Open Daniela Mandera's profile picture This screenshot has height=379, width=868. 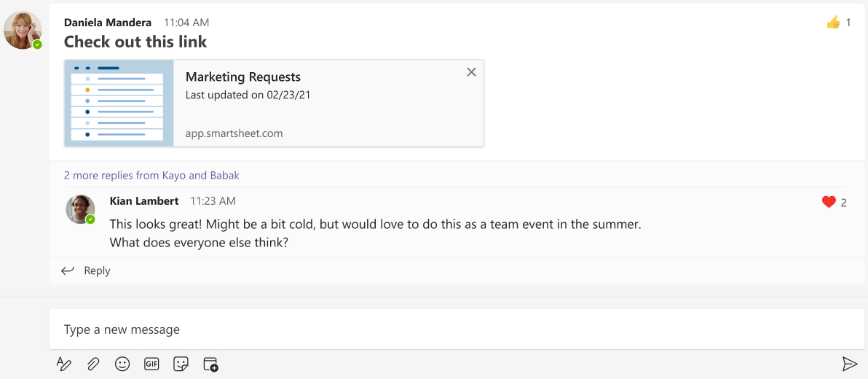coord(23,31)
